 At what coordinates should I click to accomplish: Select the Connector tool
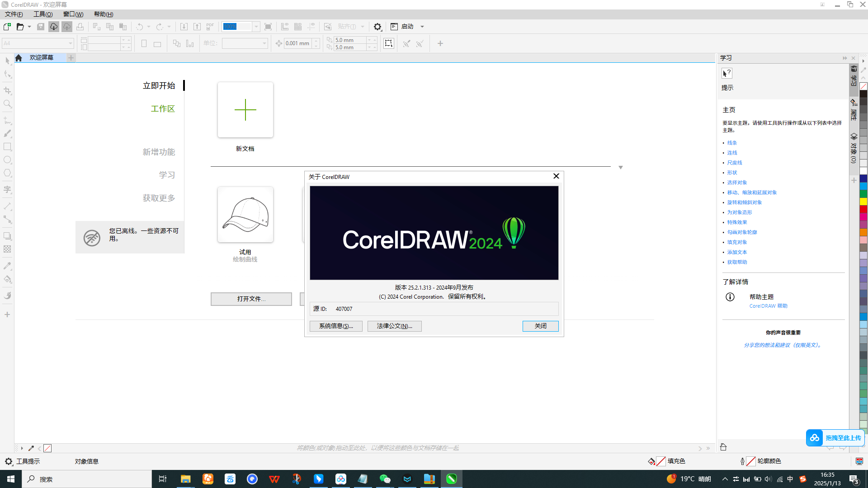[x=7, y=220]
